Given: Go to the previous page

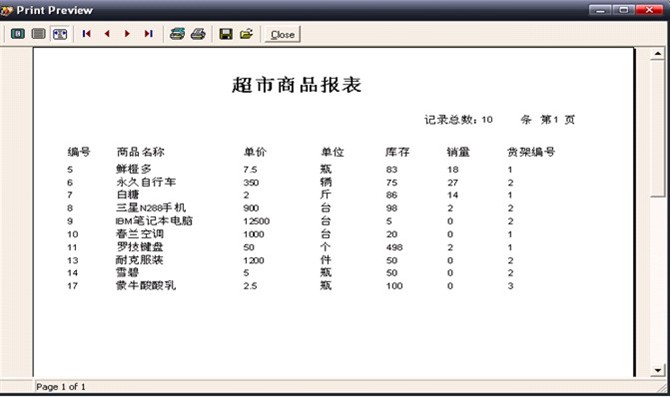Looking at the screenshot, I should tap(107, 34).
